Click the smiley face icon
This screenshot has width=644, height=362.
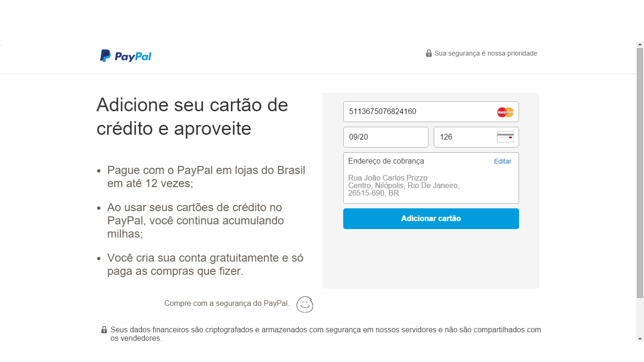tap(305, 304)
